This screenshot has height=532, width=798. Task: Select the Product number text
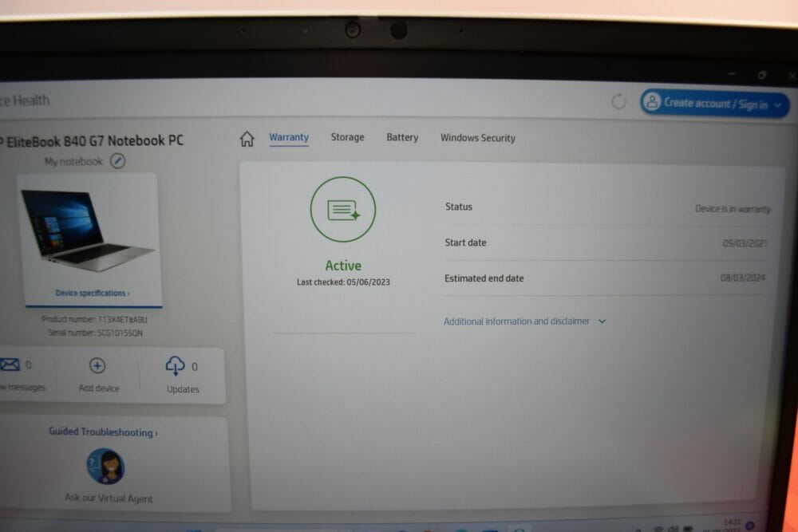pos(94,319)
